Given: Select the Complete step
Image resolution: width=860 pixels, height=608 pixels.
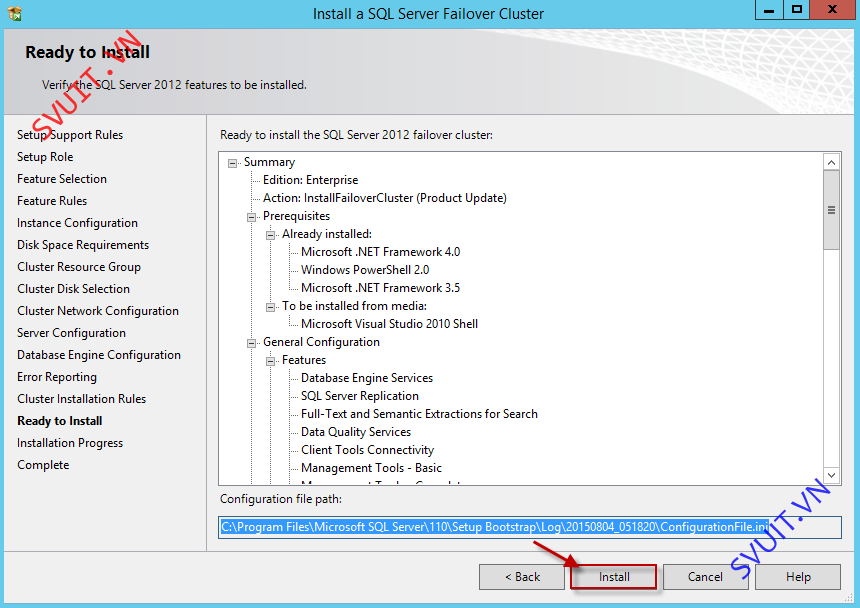Looking at the screenshot, I should [x=43, y=465].
